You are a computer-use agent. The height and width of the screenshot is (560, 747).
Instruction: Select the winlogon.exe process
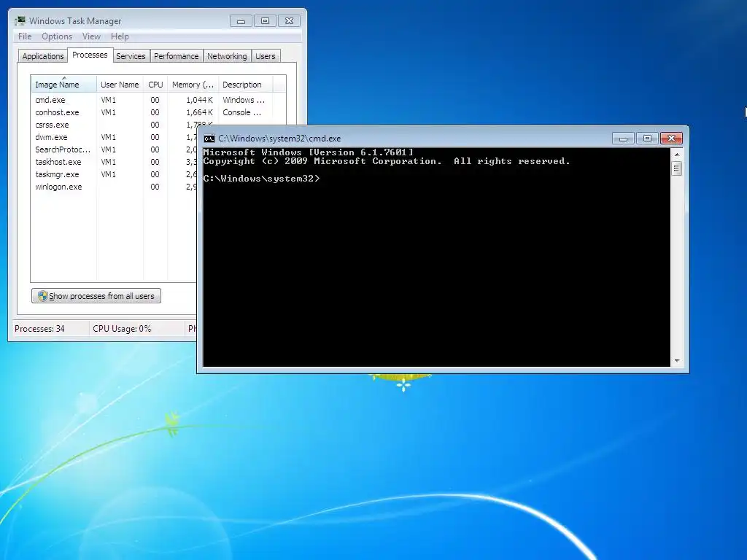115,187
